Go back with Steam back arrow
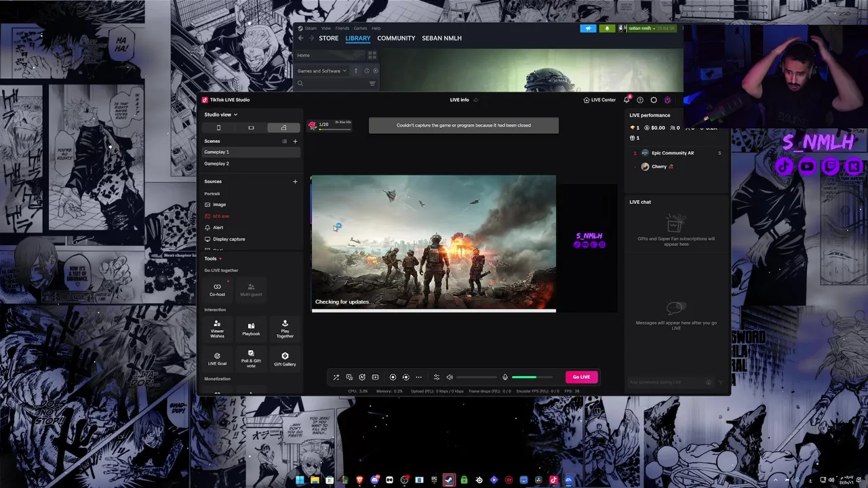868x488 pixels. click(300, 38)
